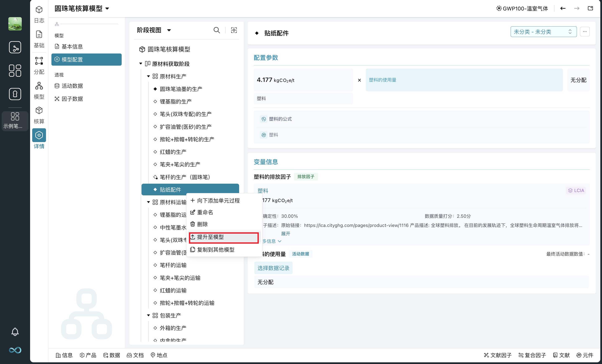Image resolution: width=602 pixels, height=364 pixels.
Task: Open the 日志 log icon
Action: [x=39, y=10]
